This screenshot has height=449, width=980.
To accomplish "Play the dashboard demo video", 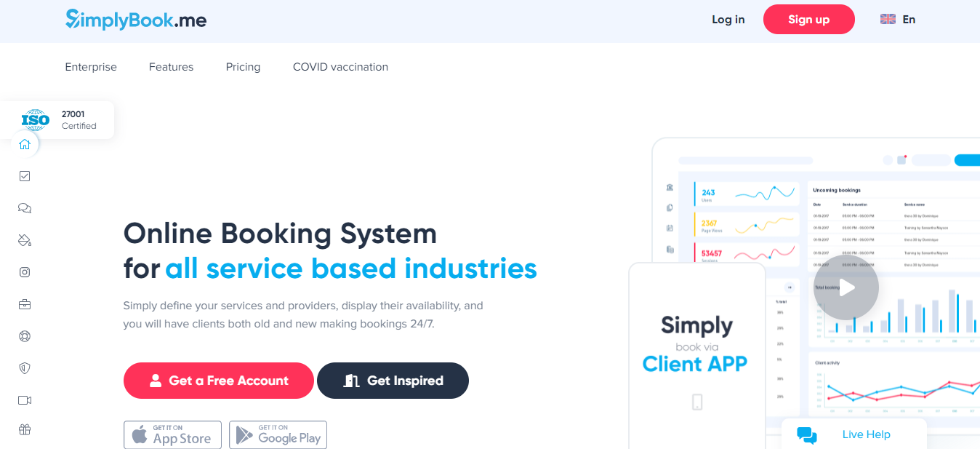I will click(x=846, y=287).
